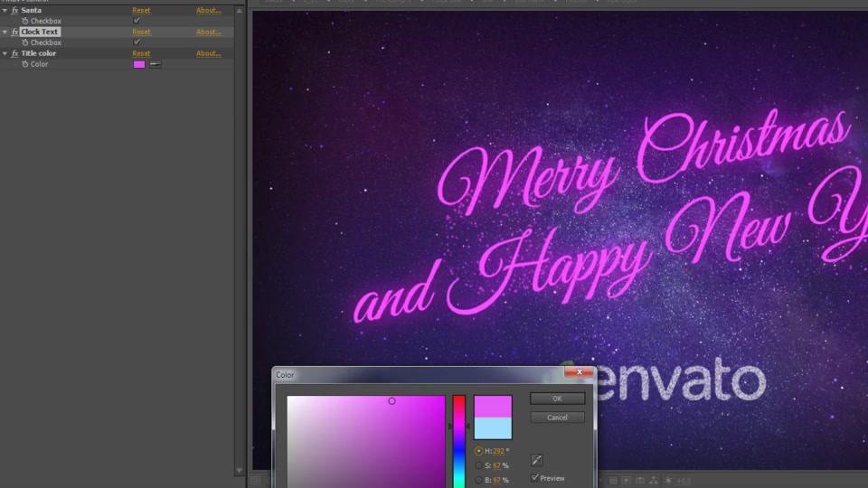868x488 pixels.
Task: Toggle the fx switch for Clock Text effect
Action: pos(15,32)
